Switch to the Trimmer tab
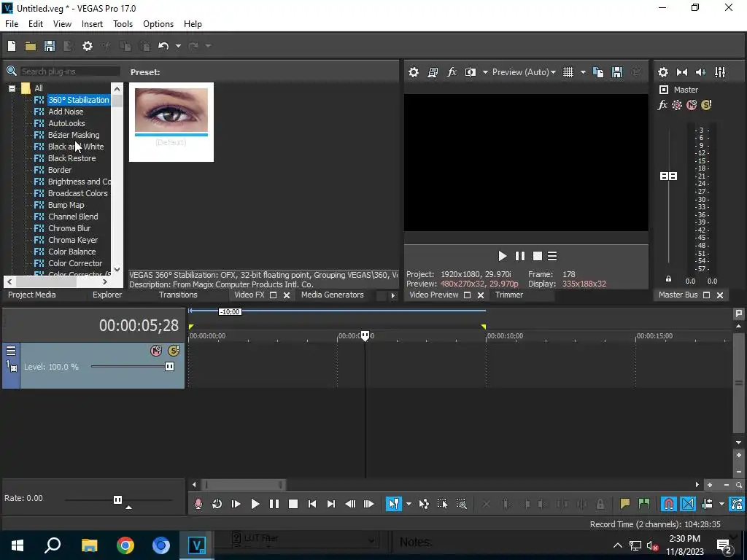 509,295
